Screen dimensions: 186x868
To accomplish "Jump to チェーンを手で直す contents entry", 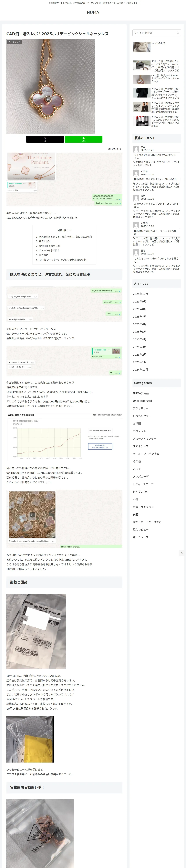I will click(49, 250).
